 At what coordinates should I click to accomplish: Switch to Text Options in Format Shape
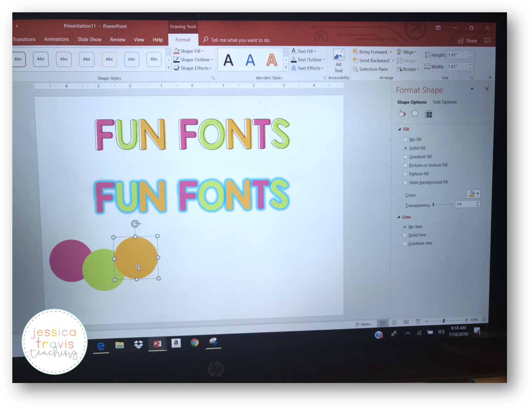[x=445, y=102]
